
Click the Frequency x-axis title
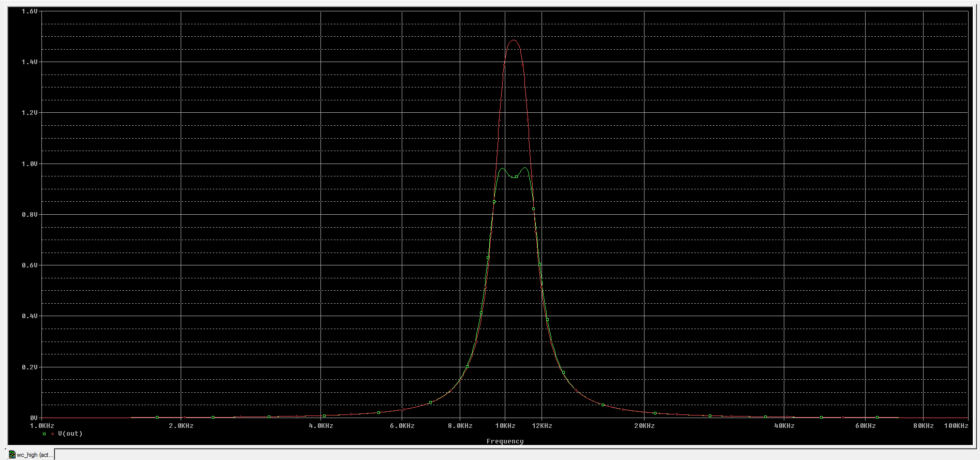click(505, 441)
